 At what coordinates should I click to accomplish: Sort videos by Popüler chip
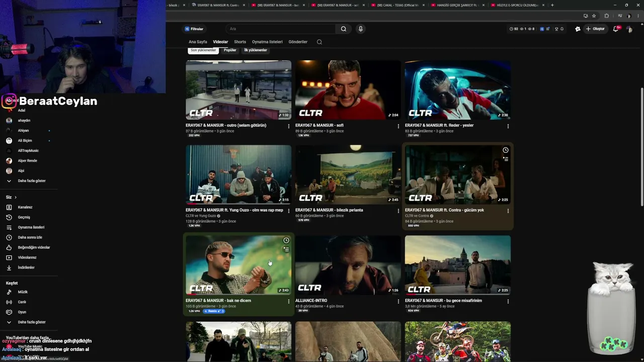(x=230, y=50)
